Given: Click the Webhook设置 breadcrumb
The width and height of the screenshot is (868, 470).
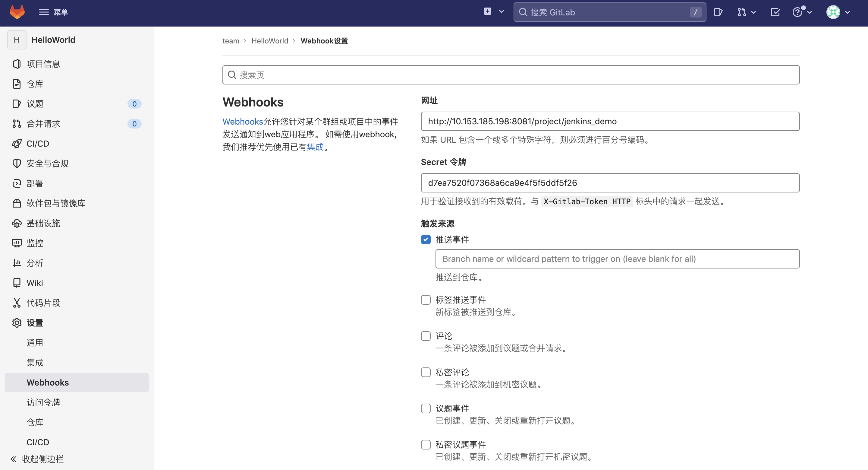Looking at the screenshot, I should (x=324, y=41).
